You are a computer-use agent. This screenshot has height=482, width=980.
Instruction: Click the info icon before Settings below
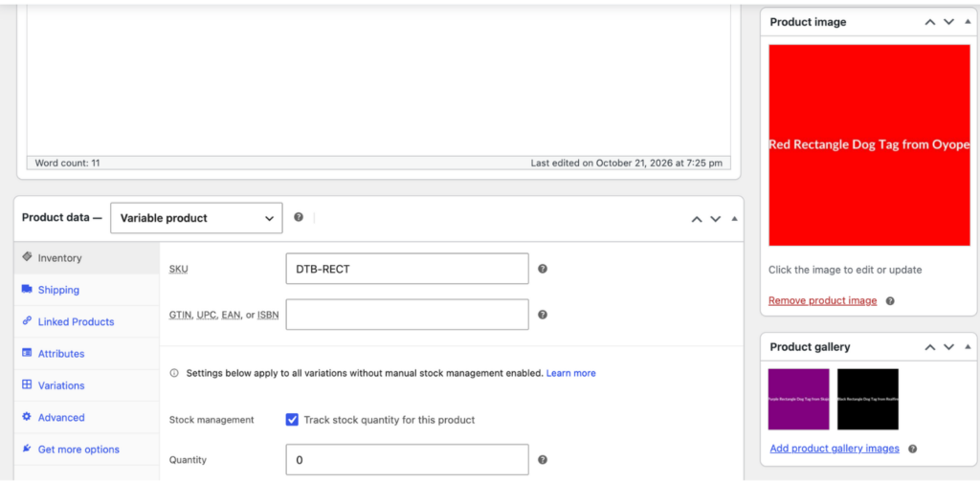174,373
